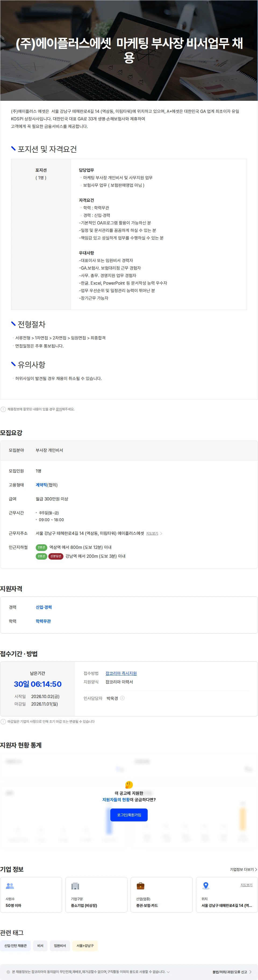The width and height of the screenshot is (258, 980).
Task: Click the '지원자들의 현황' highlighted text
Action: coord(116,800)
